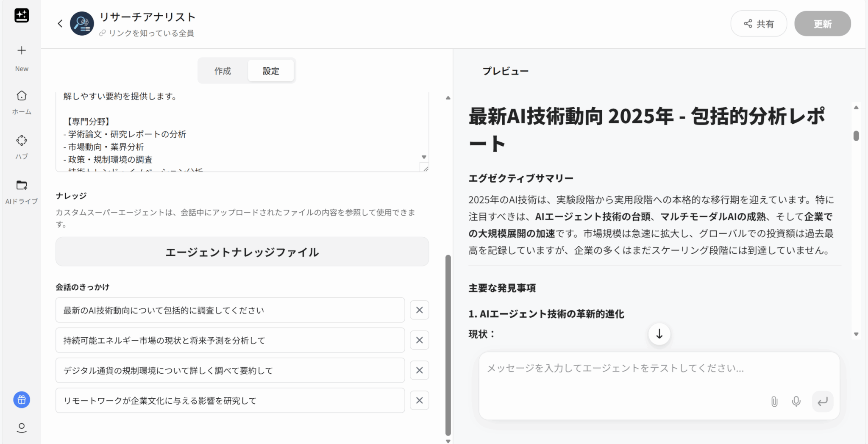Send message with the enter arrow button
The image size is (868, 444).
coord(822,401)
